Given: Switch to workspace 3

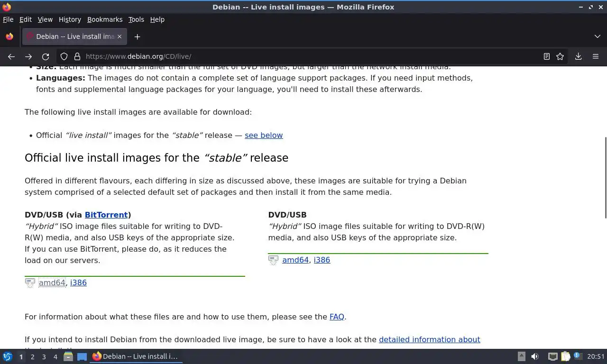Looking at the screenshot, I should click(x=44, y=357).
